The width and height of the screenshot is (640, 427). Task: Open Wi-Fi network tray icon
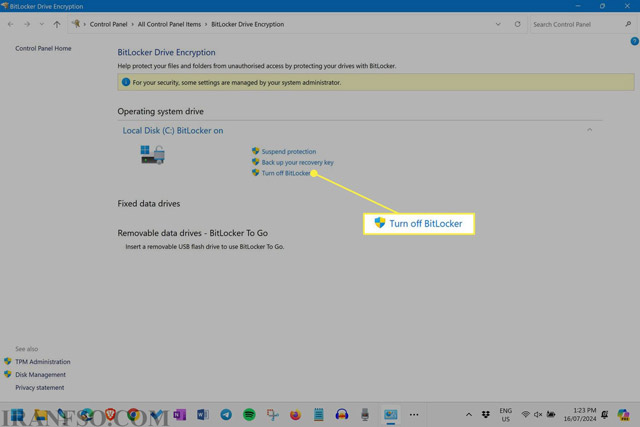(525, 415)
